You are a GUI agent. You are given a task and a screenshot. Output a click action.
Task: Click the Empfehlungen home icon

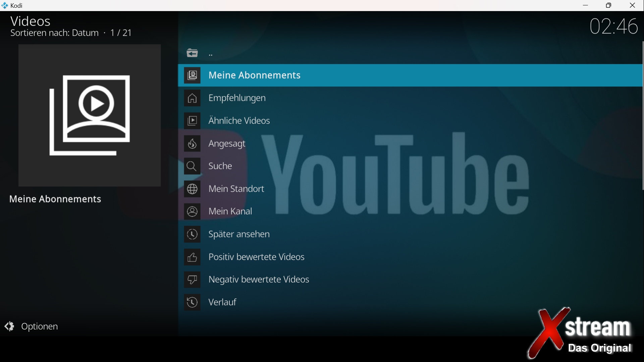[192, 98]
